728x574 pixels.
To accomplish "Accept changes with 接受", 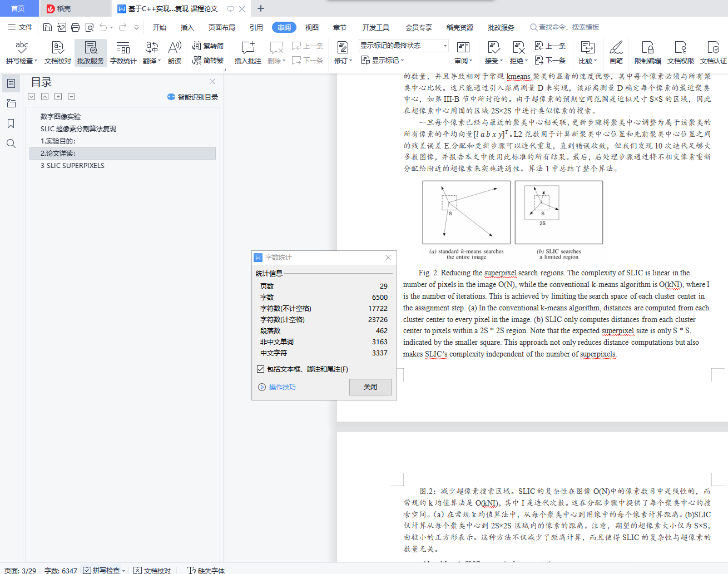I will [493, 53].
